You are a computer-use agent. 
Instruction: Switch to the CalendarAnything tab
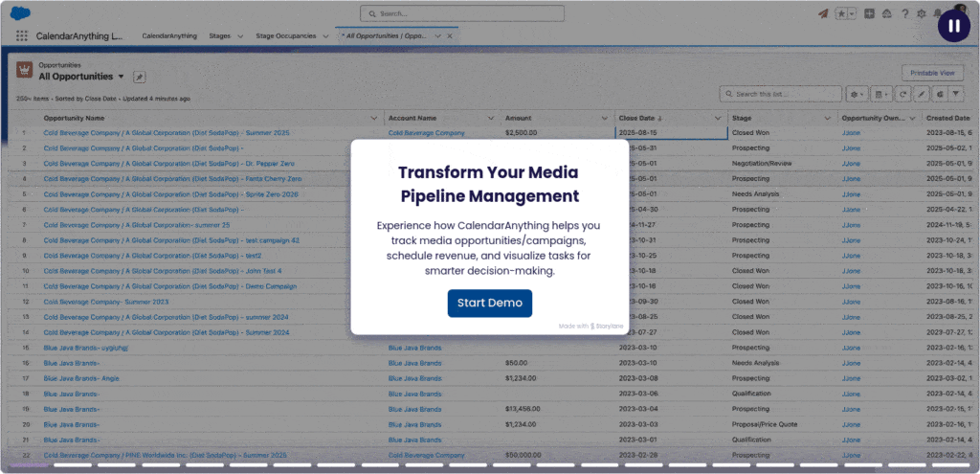click(x=169, y=35)
